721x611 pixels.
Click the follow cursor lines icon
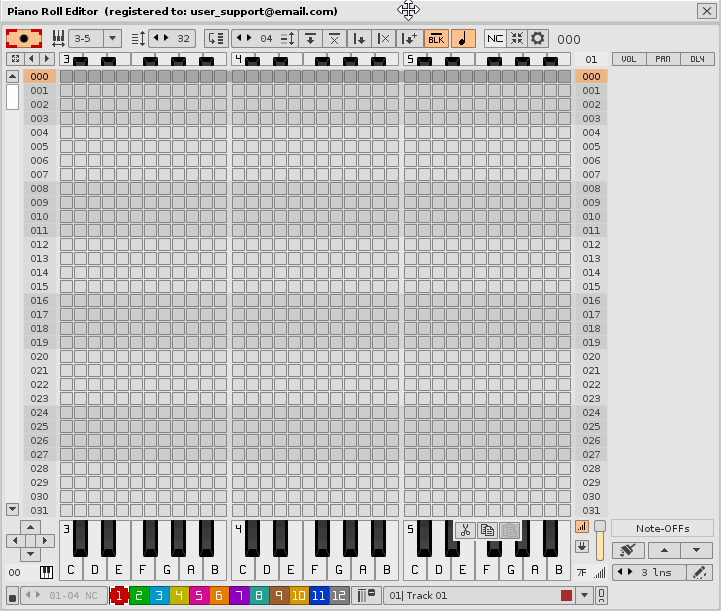click(216, 39)
